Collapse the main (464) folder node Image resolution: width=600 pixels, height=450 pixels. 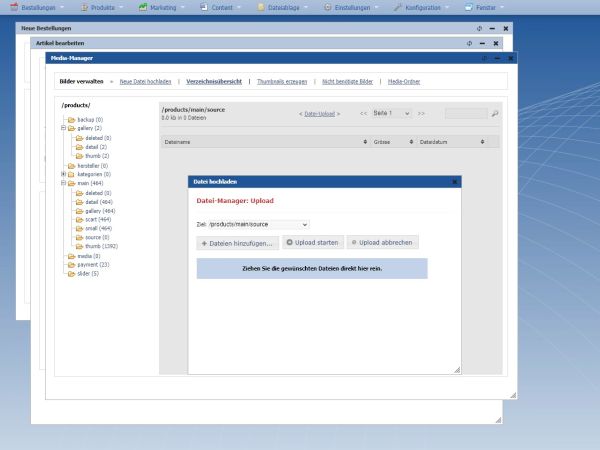62,183
